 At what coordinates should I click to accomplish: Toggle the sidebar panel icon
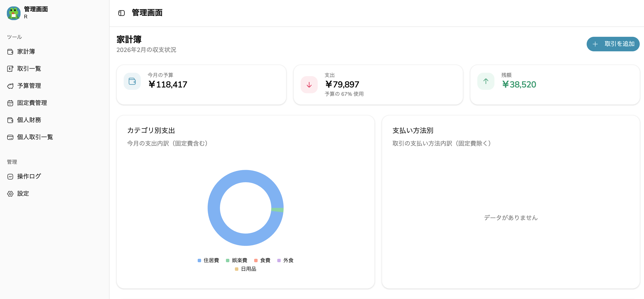[122, 13]
